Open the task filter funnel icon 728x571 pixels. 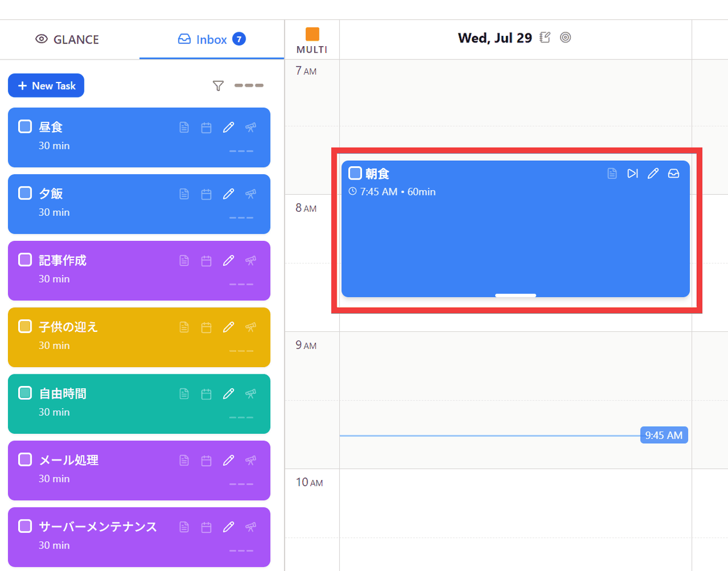(x=218, y=86)
